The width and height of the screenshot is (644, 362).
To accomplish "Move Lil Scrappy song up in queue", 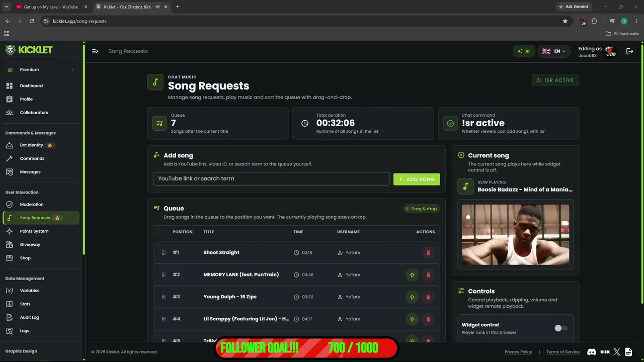I will (412, 319).
